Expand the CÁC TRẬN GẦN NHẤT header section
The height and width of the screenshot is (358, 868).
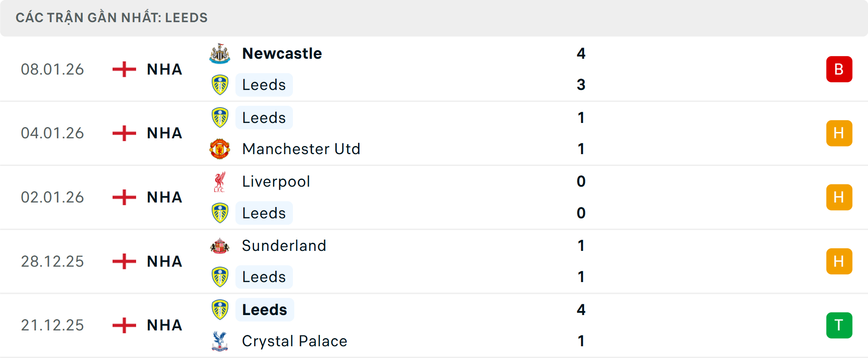coord(434,18)
